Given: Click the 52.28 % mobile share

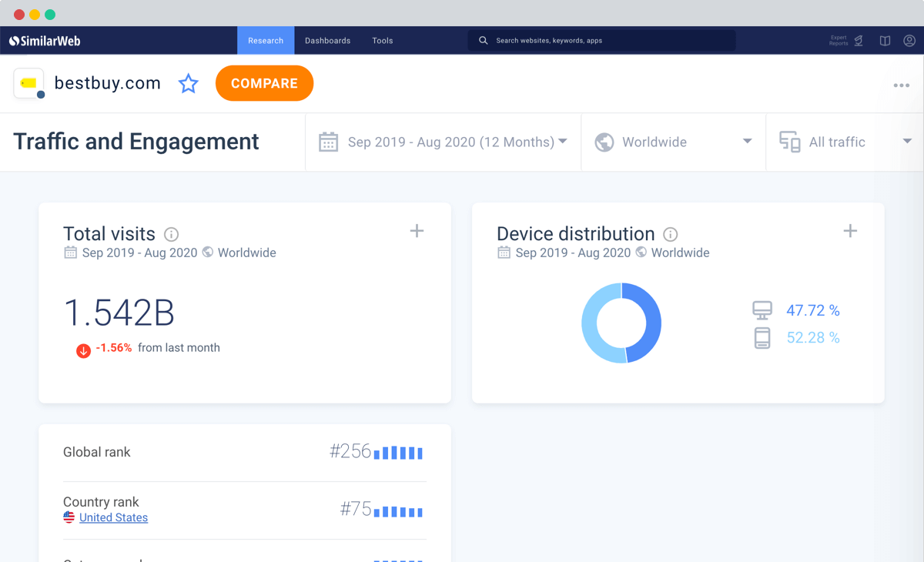Looking at the screenshot, I should (813, 337).
